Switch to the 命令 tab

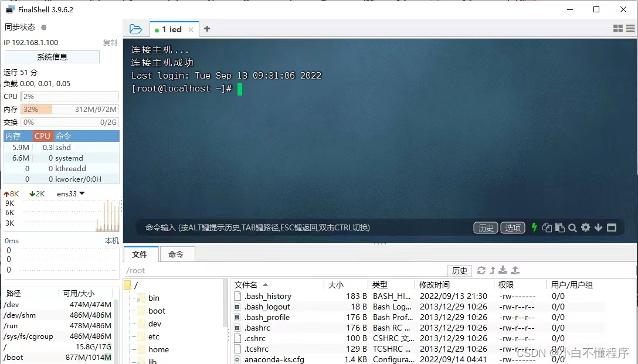[x=177, y=254]
